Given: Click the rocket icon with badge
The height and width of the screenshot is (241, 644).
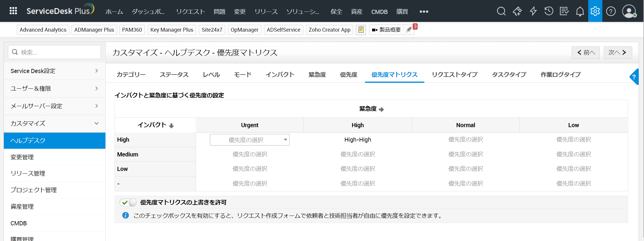Looking at the screenshot, I should [409, 30].
